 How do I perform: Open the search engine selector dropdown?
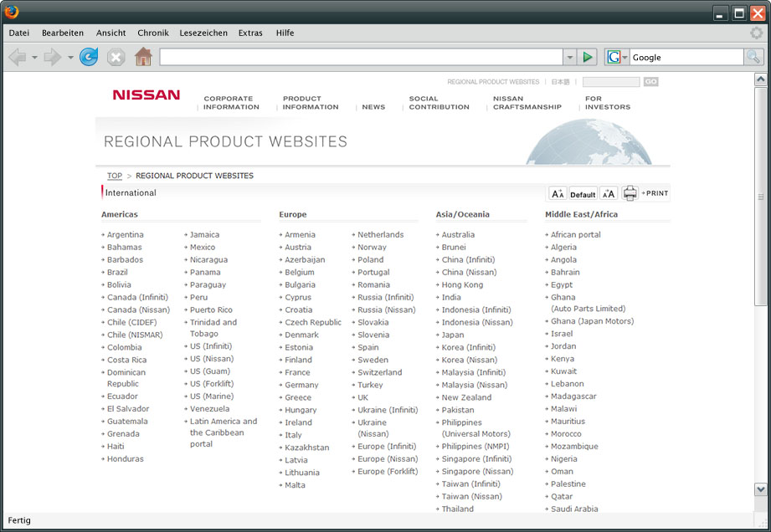[625, 57]
